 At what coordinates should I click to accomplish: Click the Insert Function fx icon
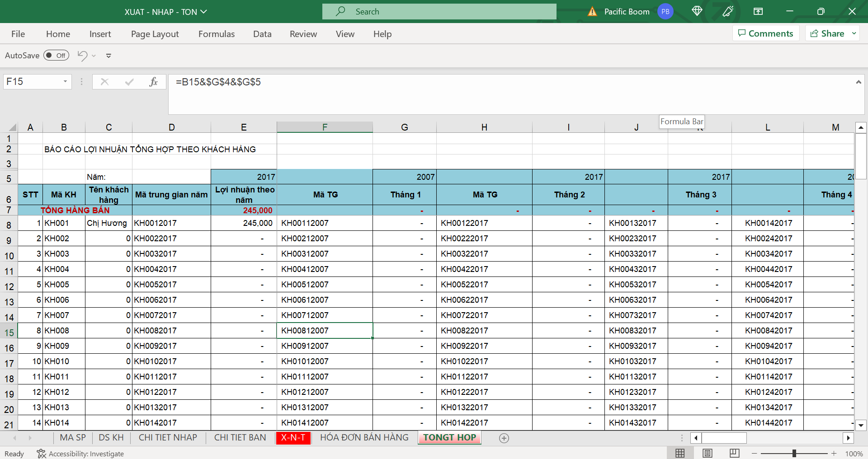coord(153,82)
